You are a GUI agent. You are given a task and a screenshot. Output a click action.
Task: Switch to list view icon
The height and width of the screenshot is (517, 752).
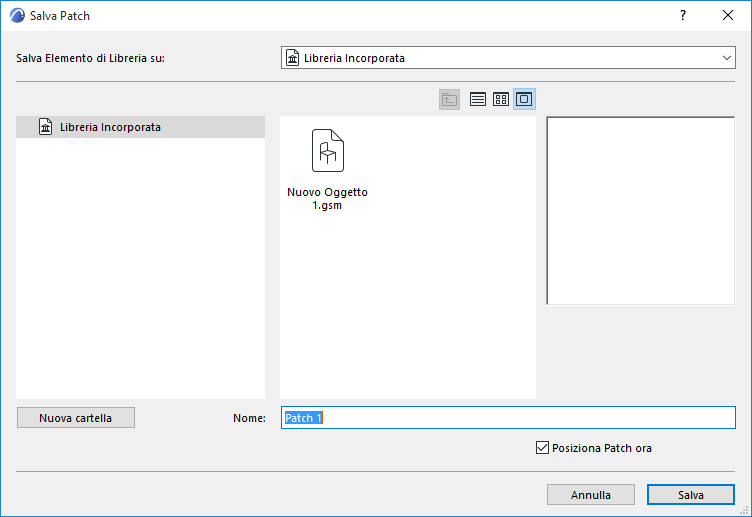(x=478, y=99)
